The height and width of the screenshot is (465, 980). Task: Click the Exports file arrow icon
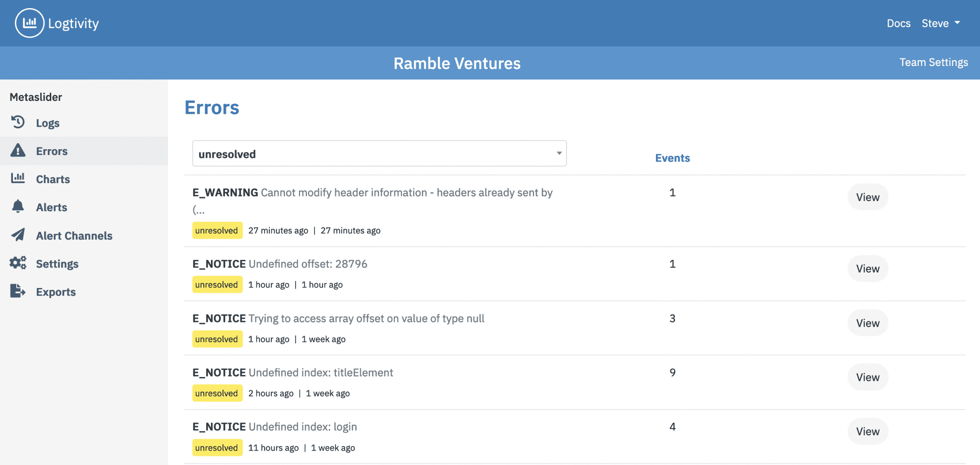pos(18,291)
